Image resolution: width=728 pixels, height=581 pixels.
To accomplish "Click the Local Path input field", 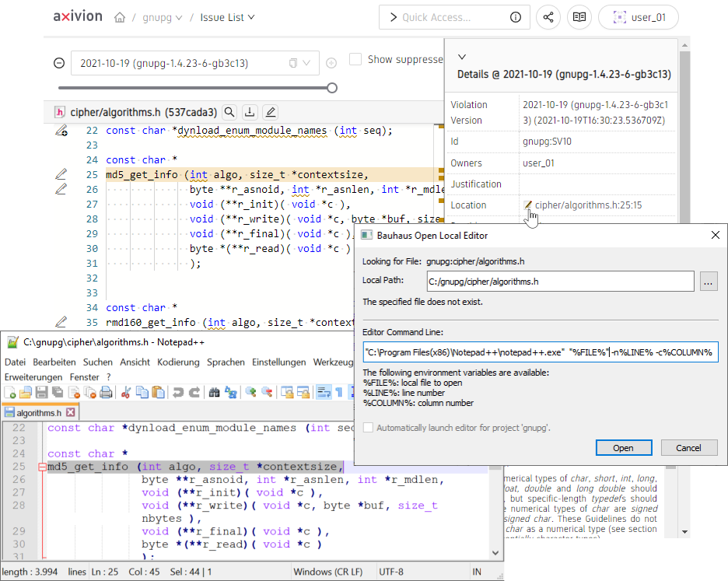I will 561,282.
